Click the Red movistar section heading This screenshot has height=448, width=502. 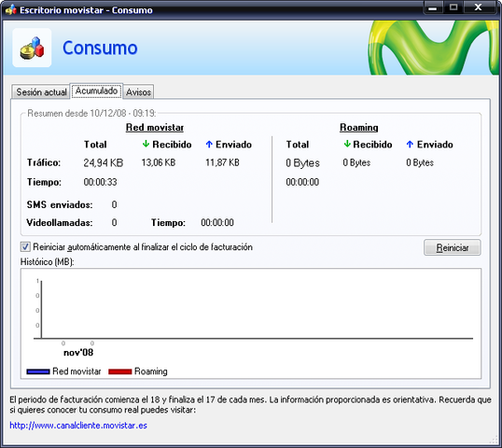point(155,128)
